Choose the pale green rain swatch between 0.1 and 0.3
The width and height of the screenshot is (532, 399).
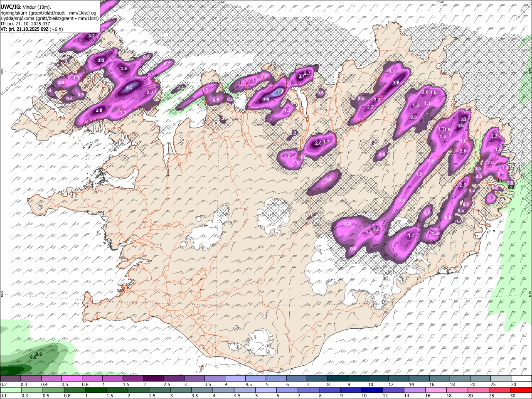point(11,390)
